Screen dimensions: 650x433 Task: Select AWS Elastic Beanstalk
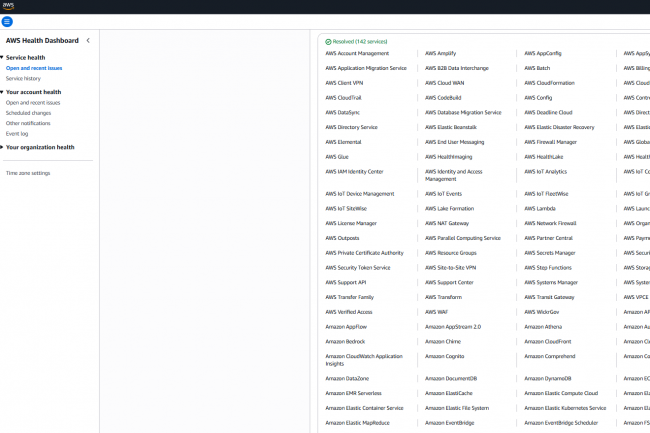451,127
